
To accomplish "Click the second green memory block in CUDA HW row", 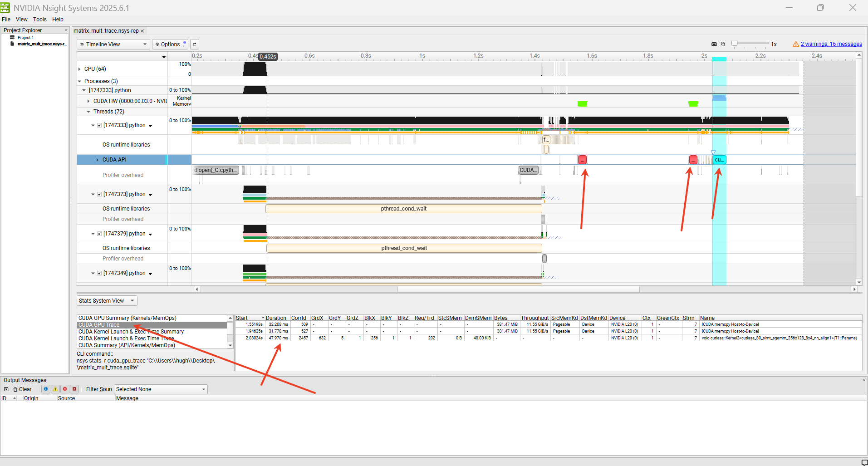I will click(x=693, y=104).
